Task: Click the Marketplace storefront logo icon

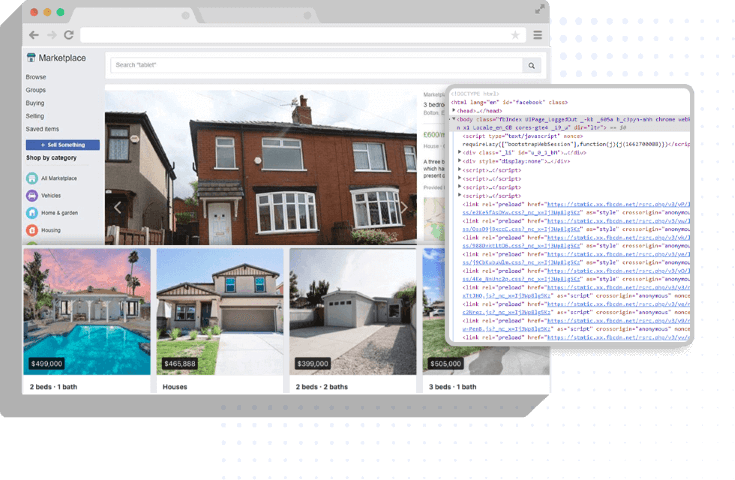Action: click(x=31, y=58)
